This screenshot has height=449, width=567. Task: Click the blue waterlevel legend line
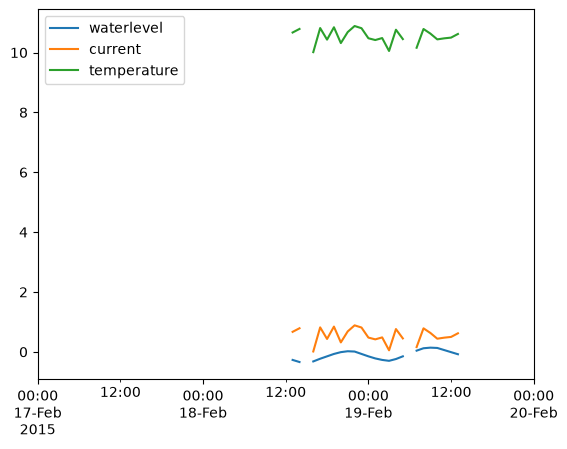click(x=64, y=28)
